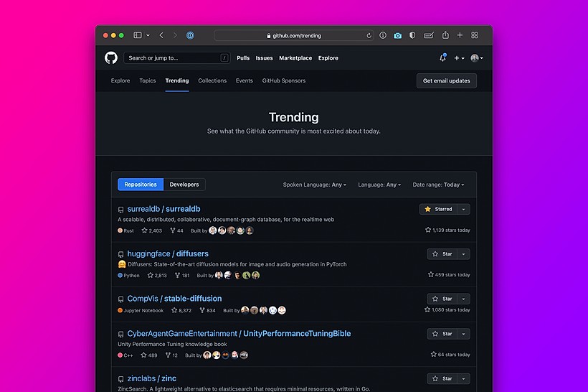The image size is (588, 392).
Task: Expand list dropdown next to Starred surrealdb
Action: pyautogui.click(x=463, y=209)
